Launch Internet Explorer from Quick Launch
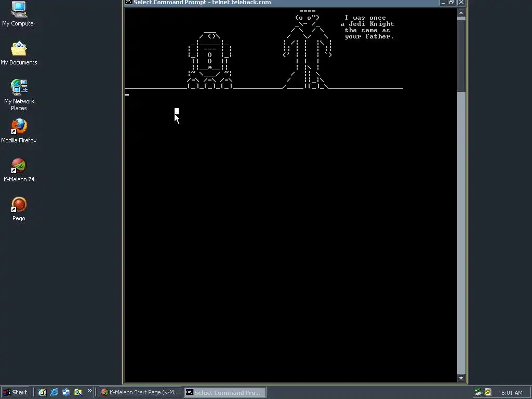 click(54, 392)
